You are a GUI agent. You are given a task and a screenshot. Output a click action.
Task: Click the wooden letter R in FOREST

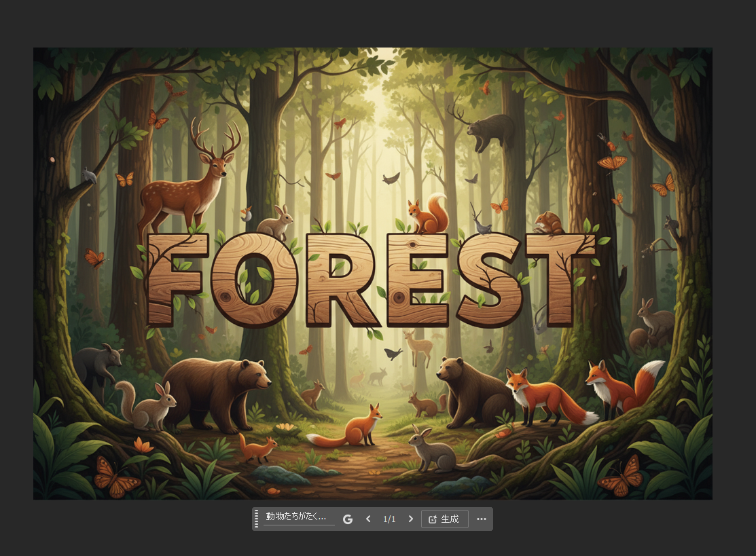pos(338,280)
